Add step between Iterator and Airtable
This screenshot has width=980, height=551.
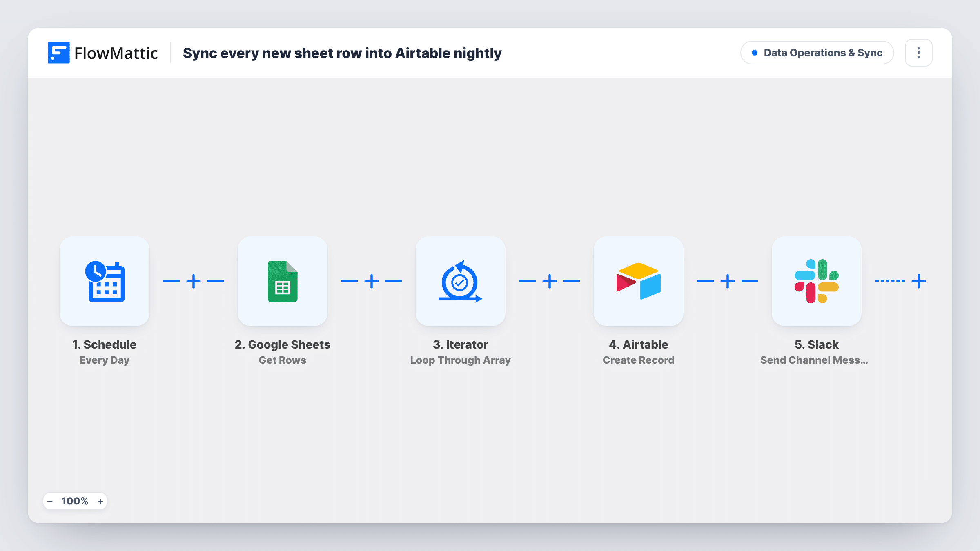click(x=550, y=281)
